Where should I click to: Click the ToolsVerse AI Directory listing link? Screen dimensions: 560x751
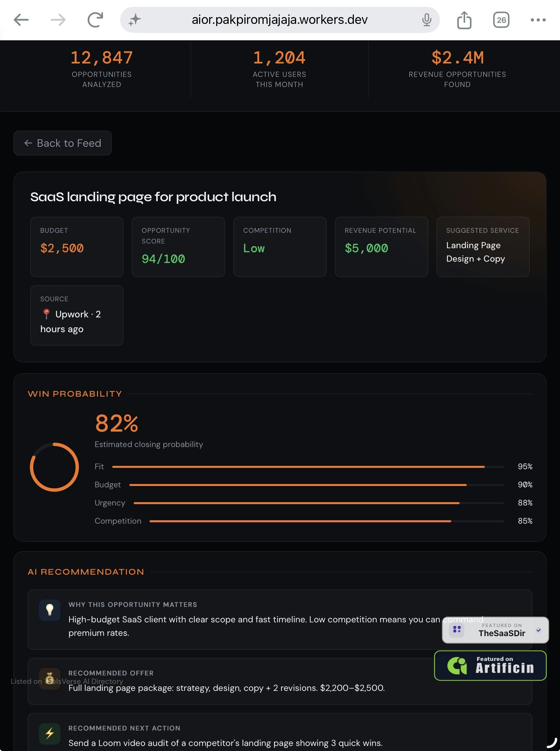(x=67, y=681)
